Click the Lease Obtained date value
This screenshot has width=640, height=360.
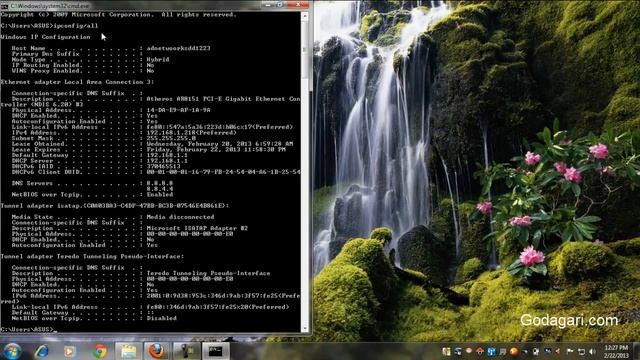click(x=220, y=144)
